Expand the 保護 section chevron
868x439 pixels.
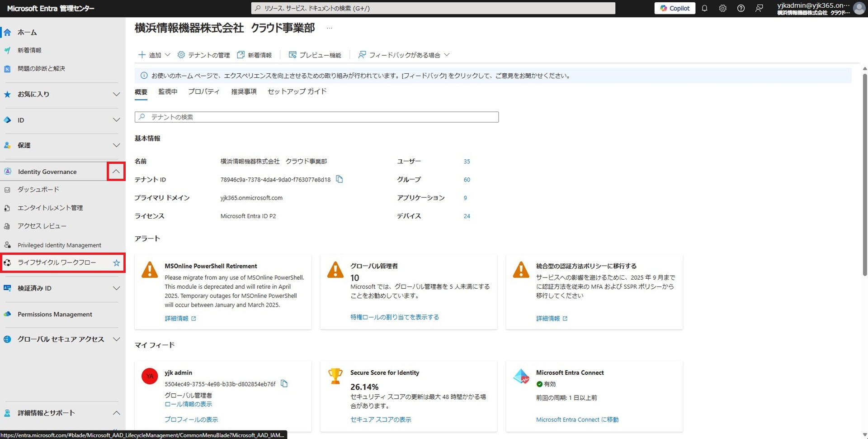pyautogui.click(x=116, y=145)
